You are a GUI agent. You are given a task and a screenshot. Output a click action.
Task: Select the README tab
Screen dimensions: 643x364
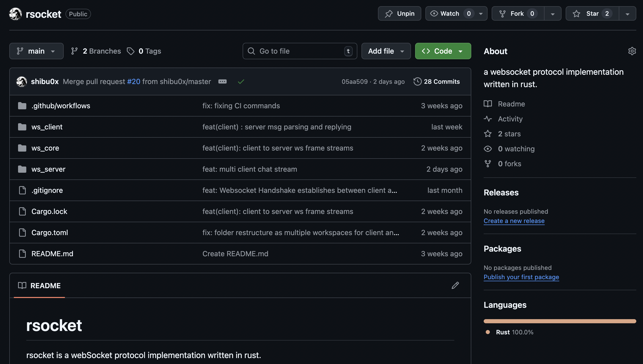pos(39,286)
